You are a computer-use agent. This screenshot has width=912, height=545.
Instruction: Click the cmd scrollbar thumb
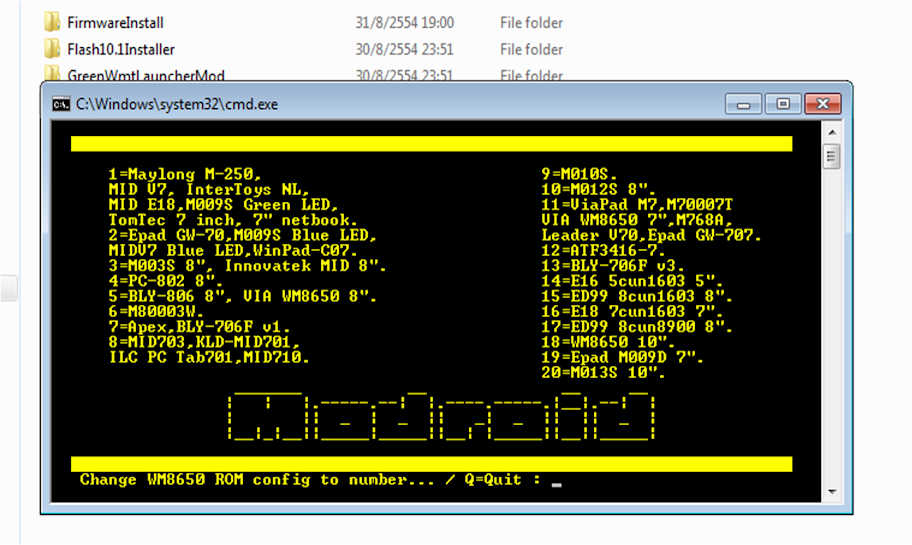(832, 156)
